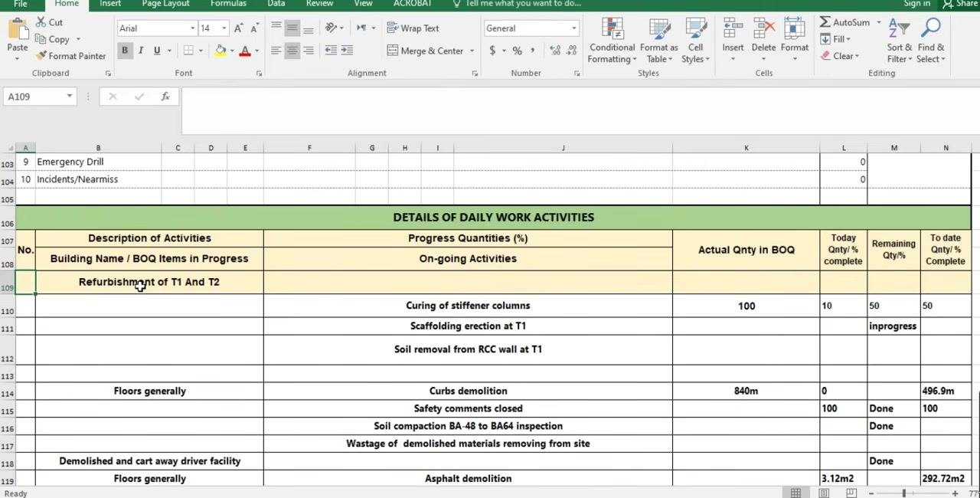Open the File tab
Viewport: 980px width, 498px height.
(21, 4)
